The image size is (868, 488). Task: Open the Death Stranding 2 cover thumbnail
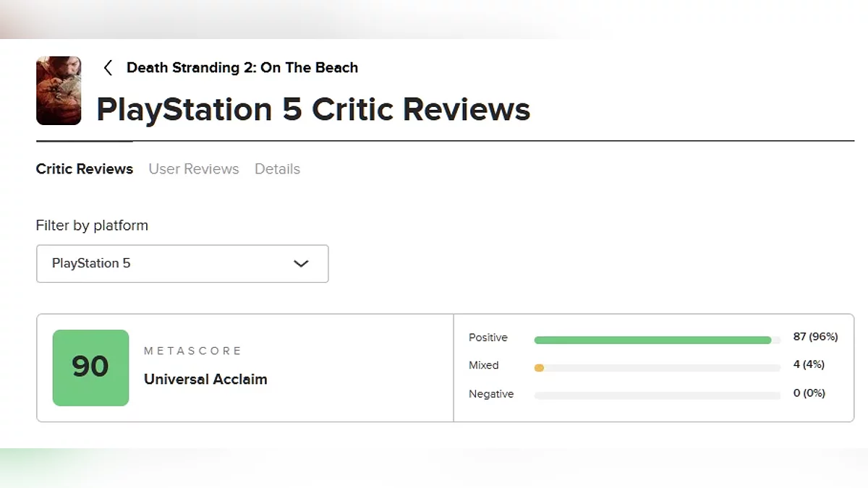[59, 90]
